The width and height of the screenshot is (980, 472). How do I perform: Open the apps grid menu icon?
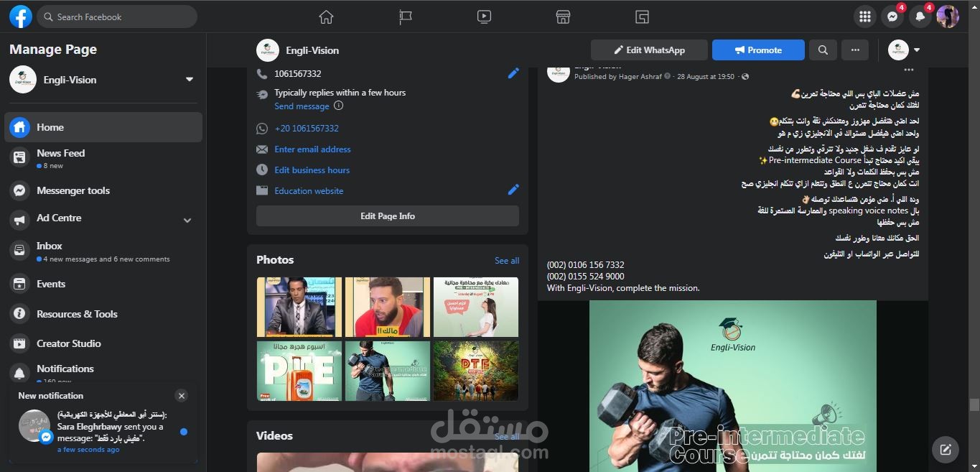click(x=865, y=17)
